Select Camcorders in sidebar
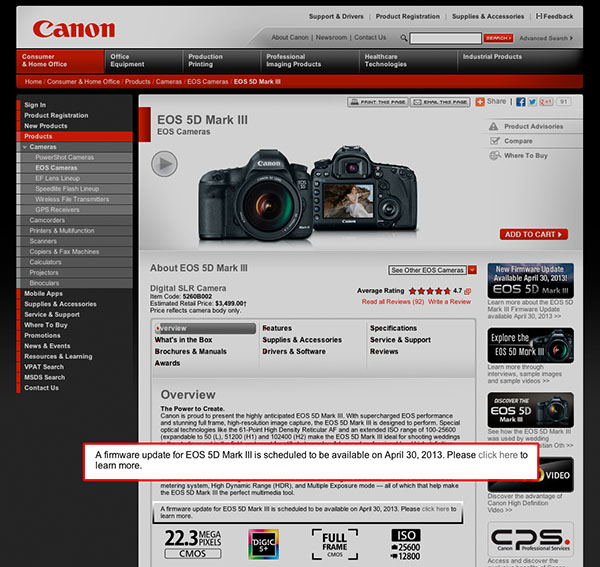Viewport: 600px width, 567px height. 47,220
